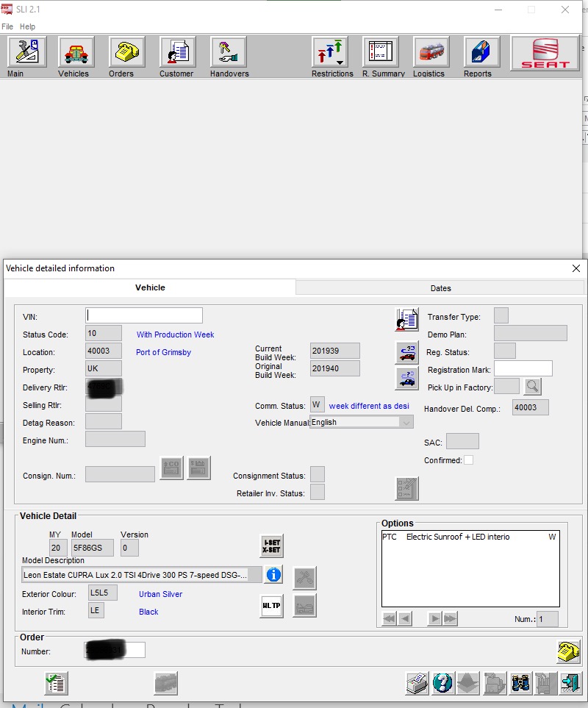
Task: Jump to first option with double-left arrow
Action: tap(389, 618)
